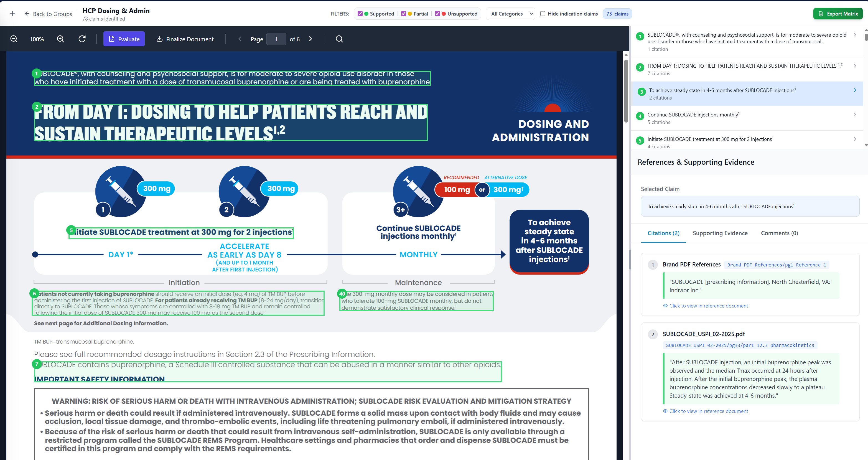Open document search with magnifier icon
Screen dimensions: 868x460
tap(339, 39)
